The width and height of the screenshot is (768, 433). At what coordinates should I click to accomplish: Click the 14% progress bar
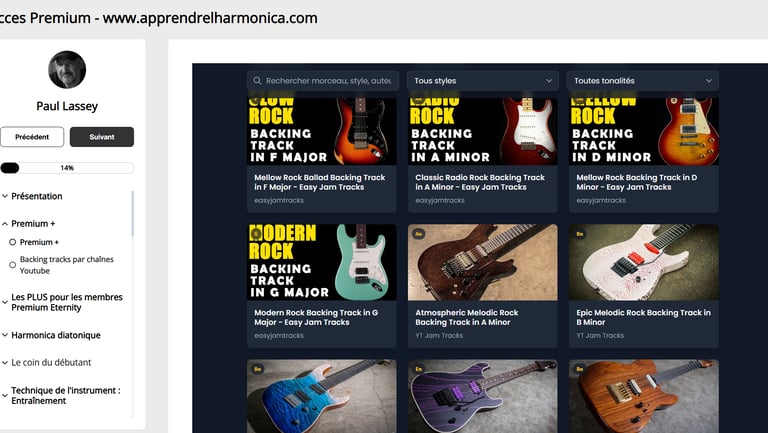click(x=67, y=168)
